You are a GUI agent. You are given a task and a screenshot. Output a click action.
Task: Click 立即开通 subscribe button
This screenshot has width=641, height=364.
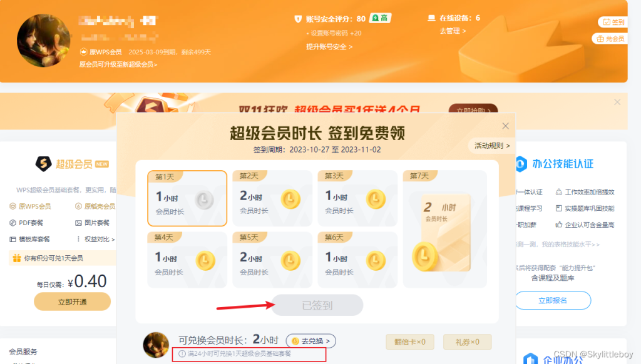pyautogui.click(x=73, y=302)
